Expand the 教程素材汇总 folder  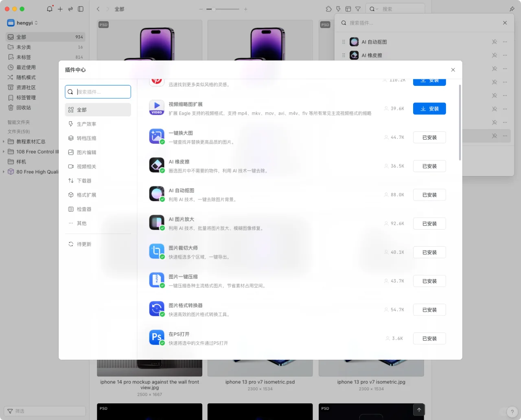coord(4,142)
